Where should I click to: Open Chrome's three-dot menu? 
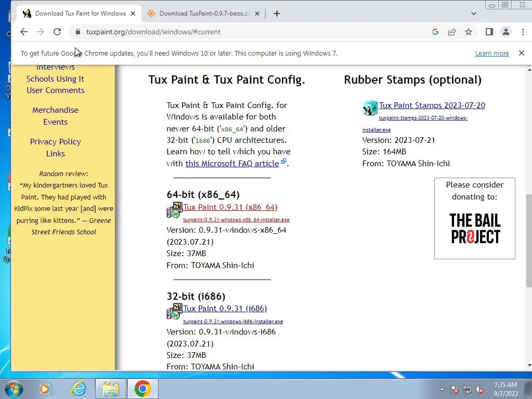point(523,32)
